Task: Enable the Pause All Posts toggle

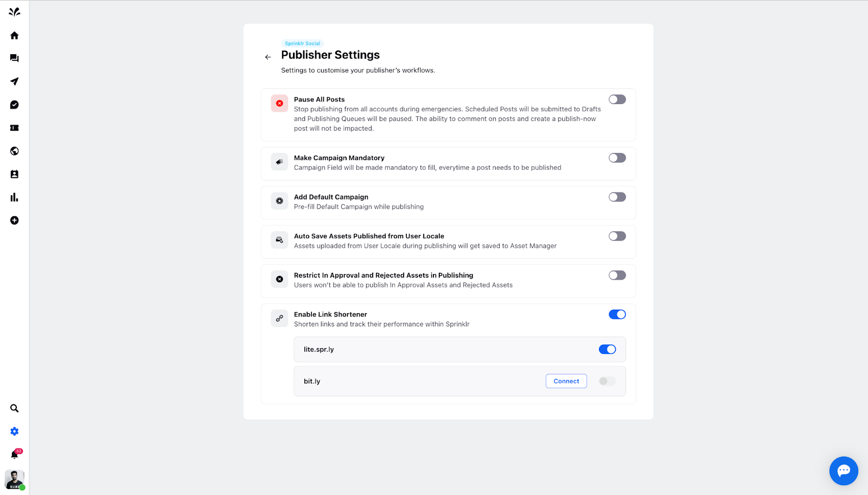Action: coord(617,99)
